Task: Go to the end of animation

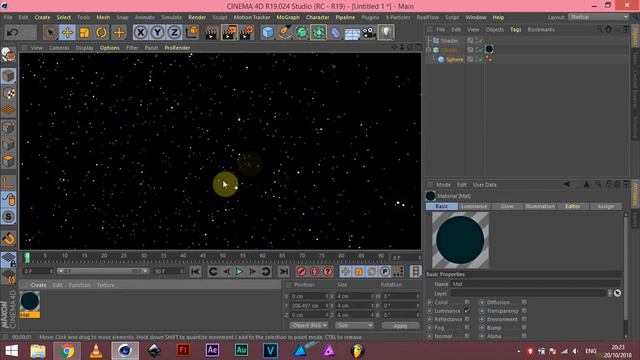Action: click(x=284, y=271)
